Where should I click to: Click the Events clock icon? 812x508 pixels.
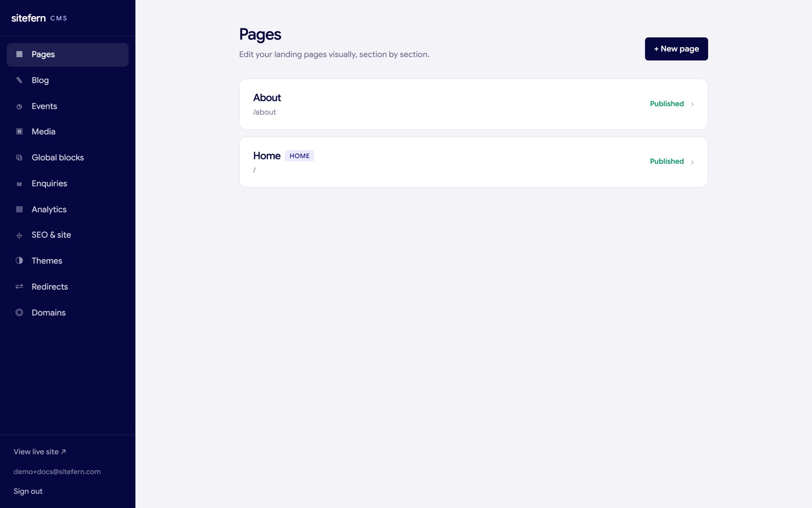pos(19,107)
